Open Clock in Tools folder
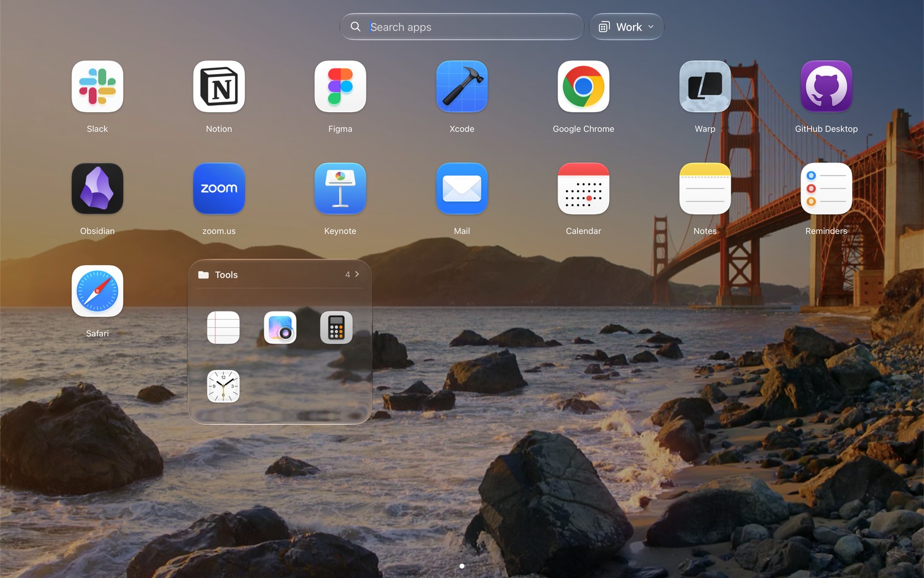The image size is (924, 578). 223,386
